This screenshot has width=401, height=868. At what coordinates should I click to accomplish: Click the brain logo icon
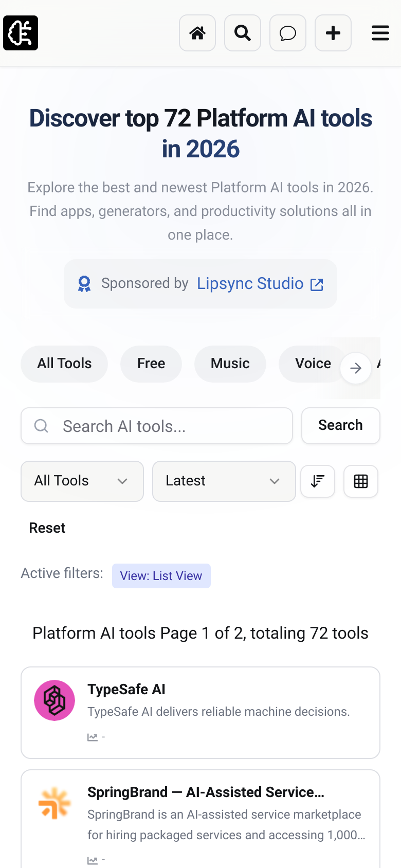21,33
